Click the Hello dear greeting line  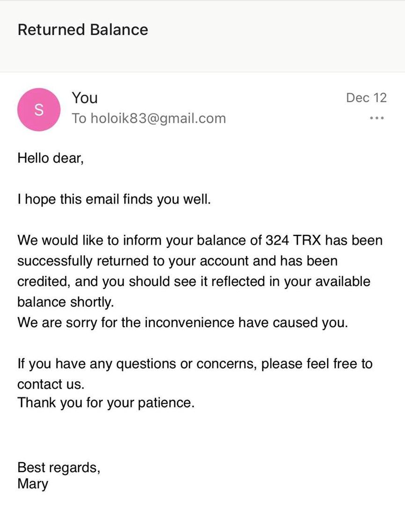(51, 158)
